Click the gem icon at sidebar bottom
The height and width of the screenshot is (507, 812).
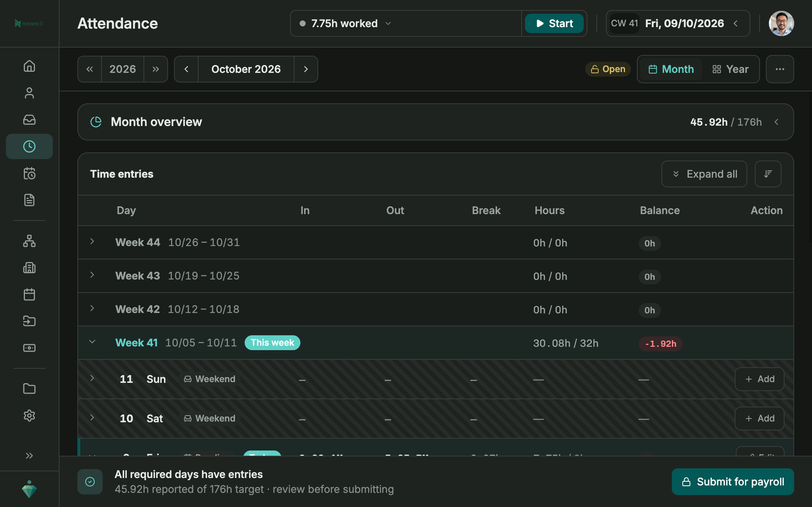29,489
